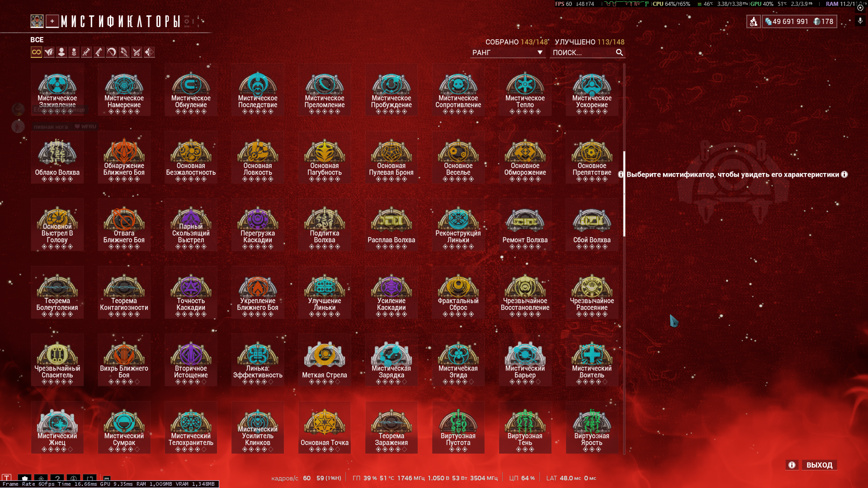Select the Основная Пагубность arcane
This screenshot has height=488, width=868.
[x=325, y=157]
